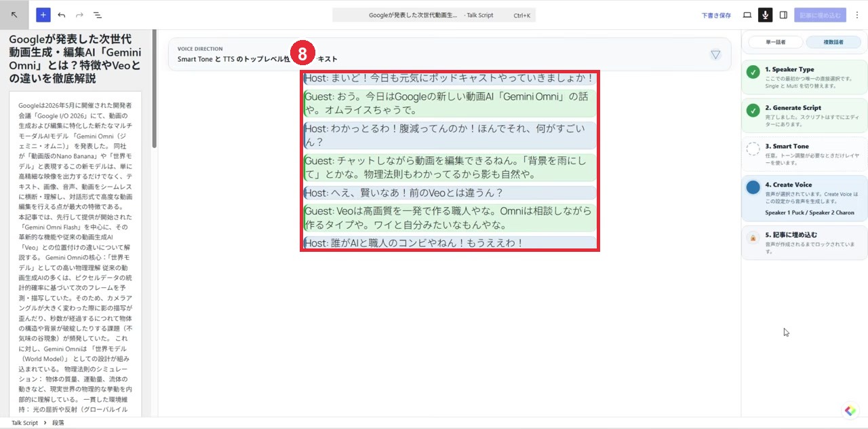Screen dimensions: 868x429
Task: Click Host line 誰がAIと職人のコンビやねん
Action: pyautogui.click(x=450, y=243)
